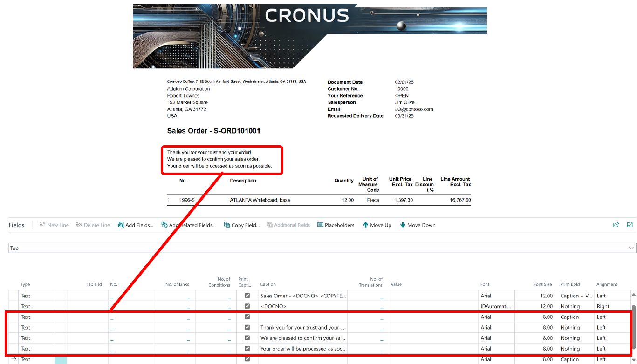The height and width of the screenshot is (364, 637).
Task: Open Alignment cell showing 'Right'
Action: (x=612, y=306)
